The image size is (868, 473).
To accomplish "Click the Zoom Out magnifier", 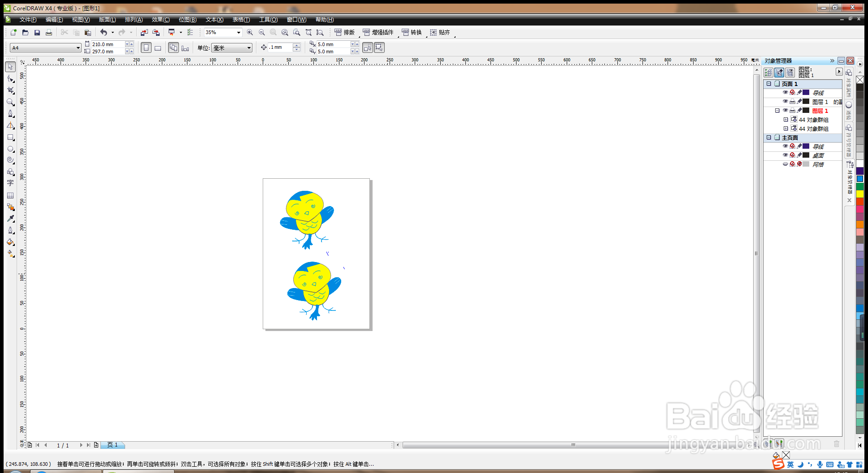I will [x=262, y=32].
